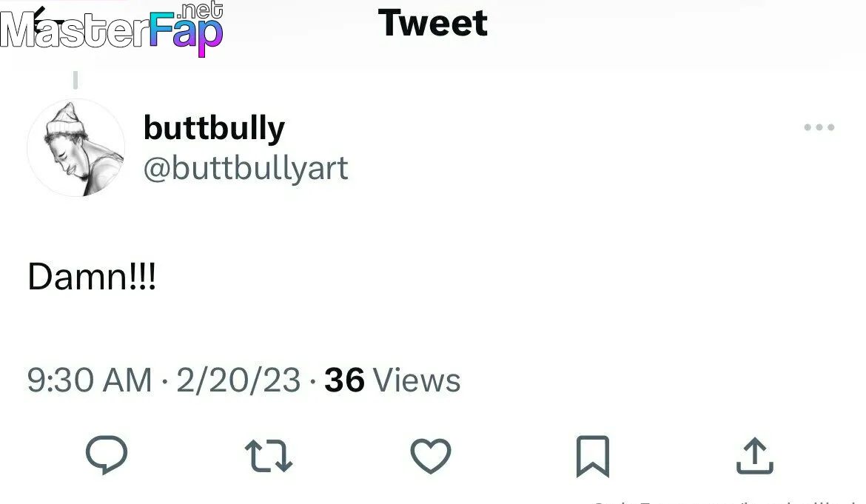Click the 2/20/23 date
Image resolution: width=866 pixels, height=504 pixels.
238,380
